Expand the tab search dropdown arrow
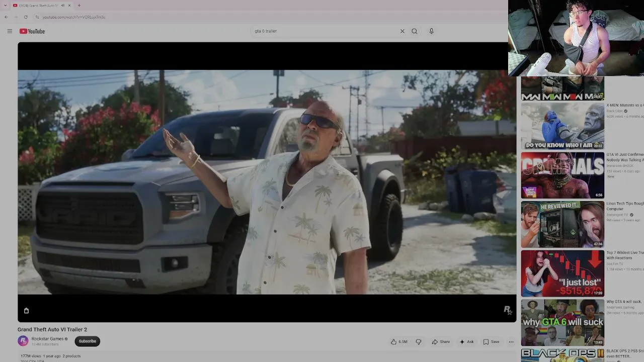Viewport: 644px width, 362px height. click(x=5, y=6)
